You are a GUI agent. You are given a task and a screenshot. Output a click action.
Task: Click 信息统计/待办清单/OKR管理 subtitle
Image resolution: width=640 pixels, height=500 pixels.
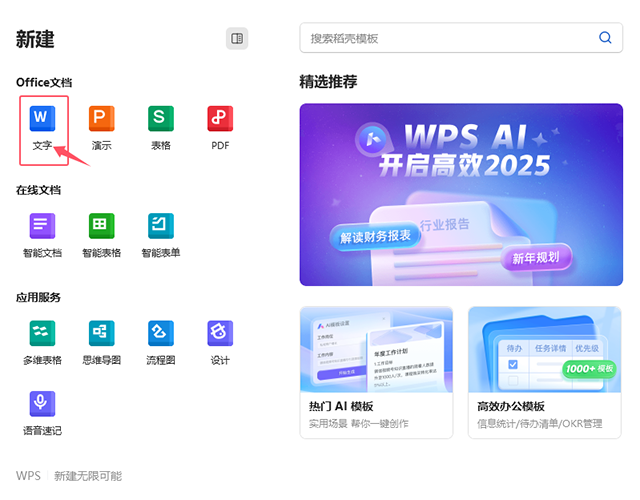(x=540, y=424)
